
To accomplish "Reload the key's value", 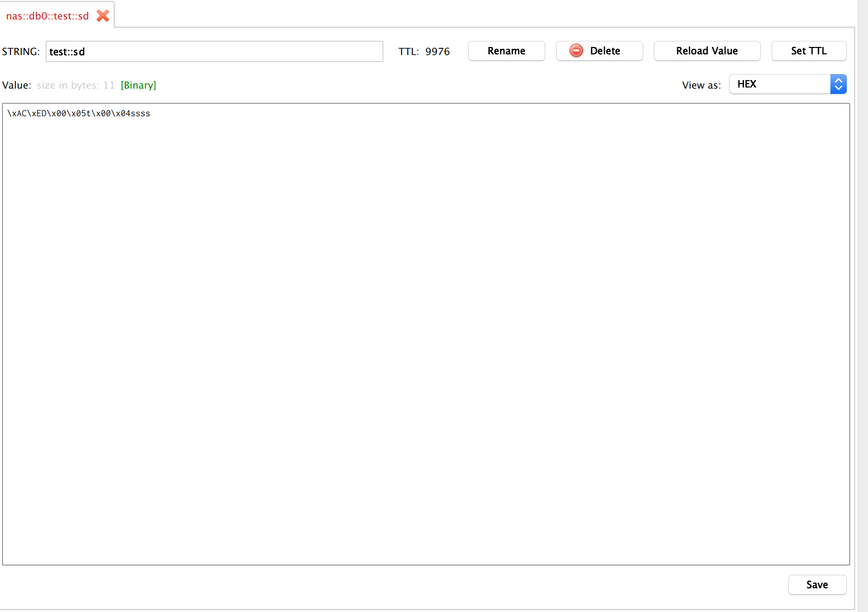I will tap(706, 51).
